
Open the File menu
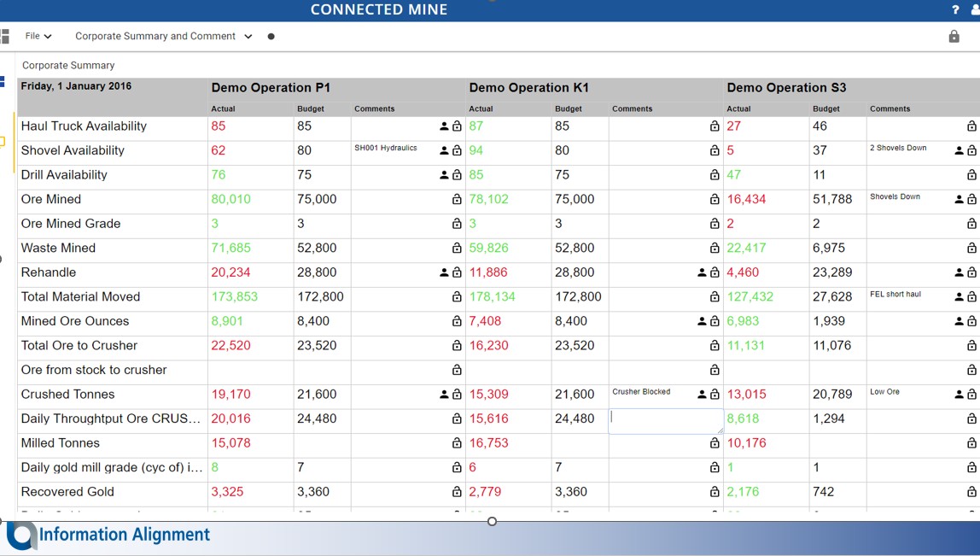tap(38, 36)
